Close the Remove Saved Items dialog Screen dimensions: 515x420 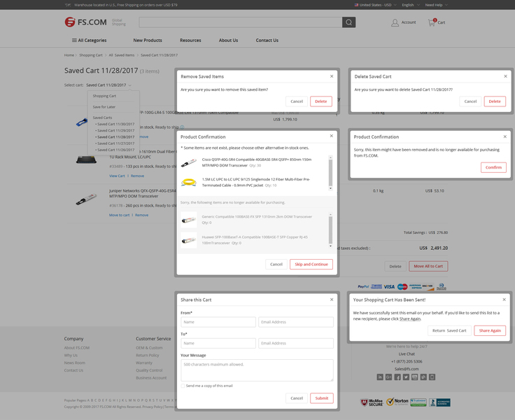click(332, 76)
